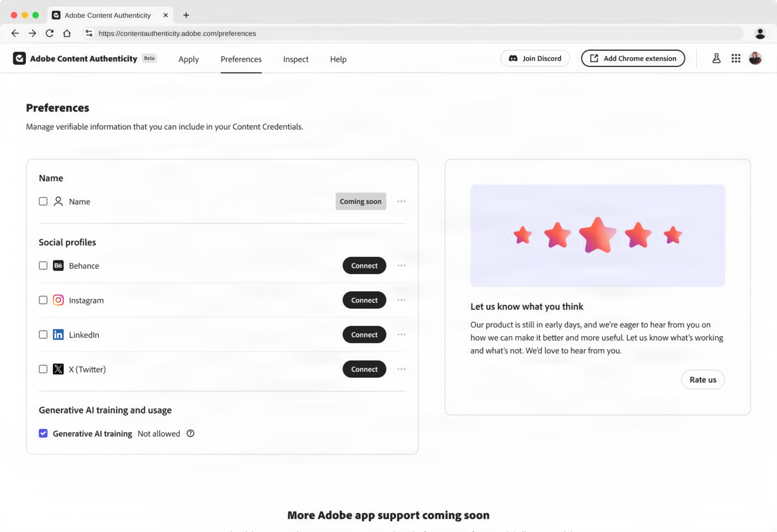Viewport: 777px width, 532px height.
Task: Click 'Generative AI training and usage' heading
Action: coord(105,410)
